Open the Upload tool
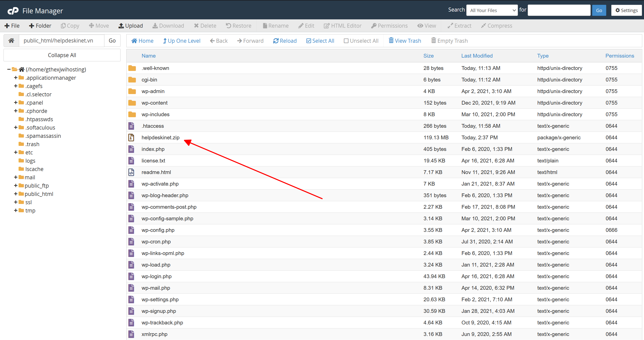 (131, 26)
